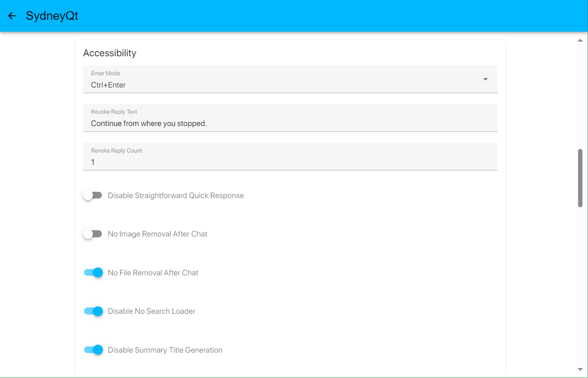
Task: Click the scrollbar up arrow
Action: tap(580, 40)
